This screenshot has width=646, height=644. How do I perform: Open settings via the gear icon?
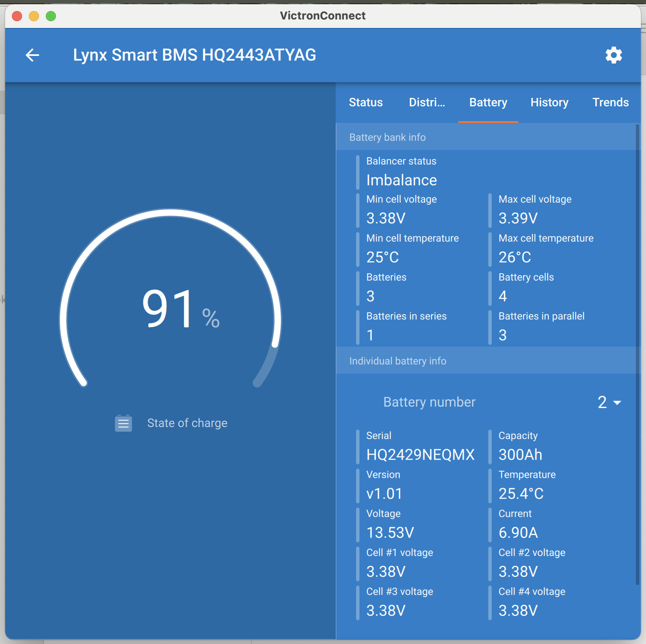[x=613, y=55]
